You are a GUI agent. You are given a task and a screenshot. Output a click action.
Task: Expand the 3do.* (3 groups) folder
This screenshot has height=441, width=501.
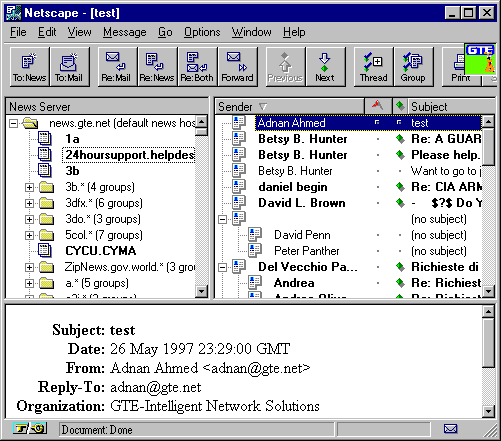point(29,219)
